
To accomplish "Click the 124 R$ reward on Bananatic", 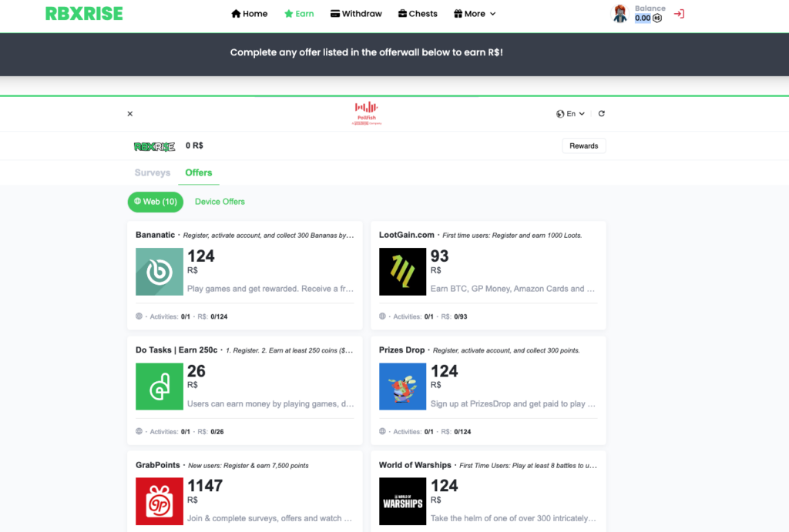I will [201, 262].
